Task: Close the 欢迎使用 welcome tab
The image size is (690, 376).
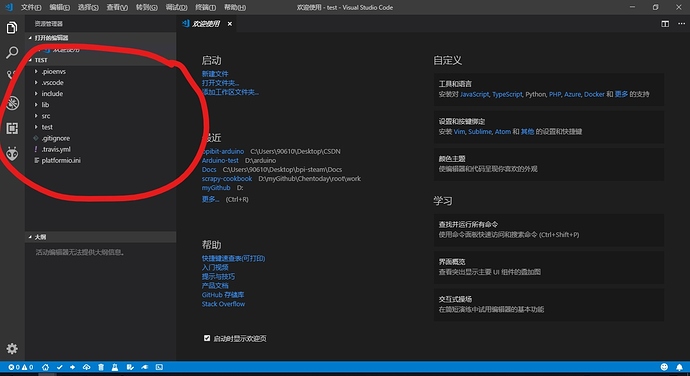Action: click(x=230, y=24)
